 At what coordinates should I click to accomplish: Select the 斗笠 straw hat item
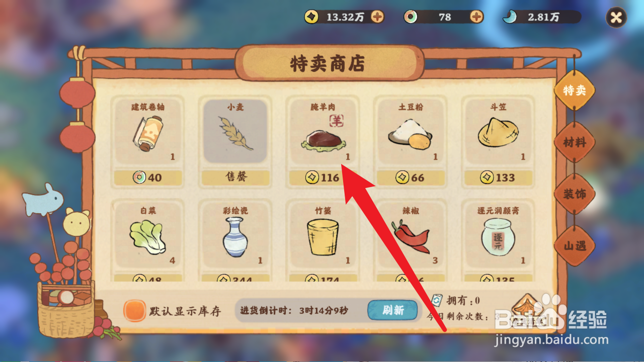point(498,131)
